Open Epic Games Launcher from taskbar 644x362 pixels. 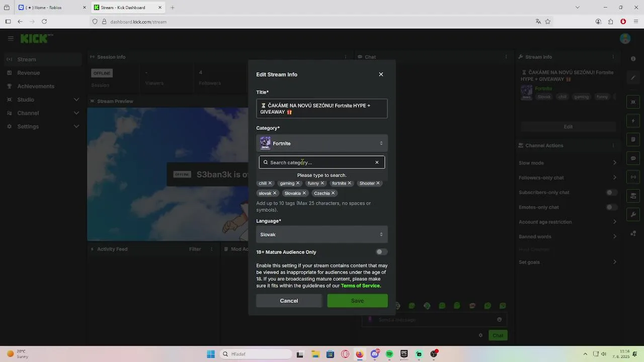point(404,354)
